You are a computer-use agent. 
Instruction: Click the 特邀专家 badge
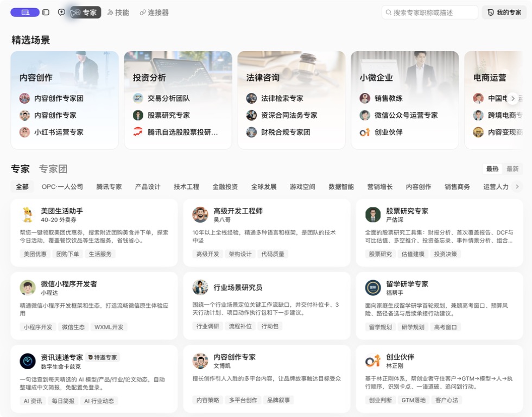(x=103, y=357)
